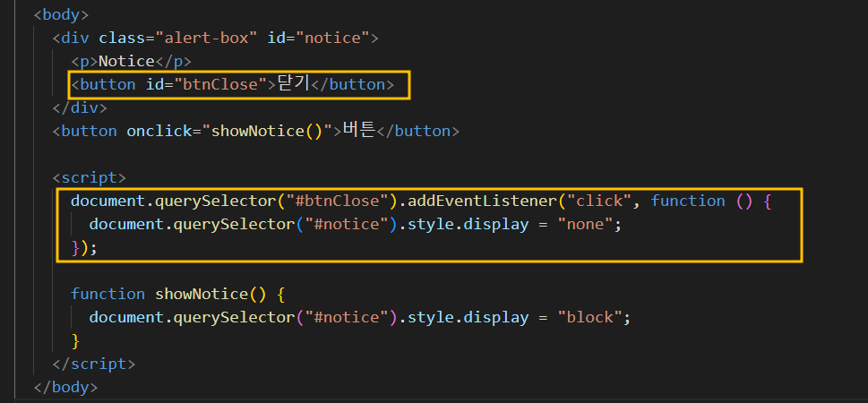This screenshot has width=868, height=403.
Task: Click the "click" event string
Action: [x=599, y=201]
